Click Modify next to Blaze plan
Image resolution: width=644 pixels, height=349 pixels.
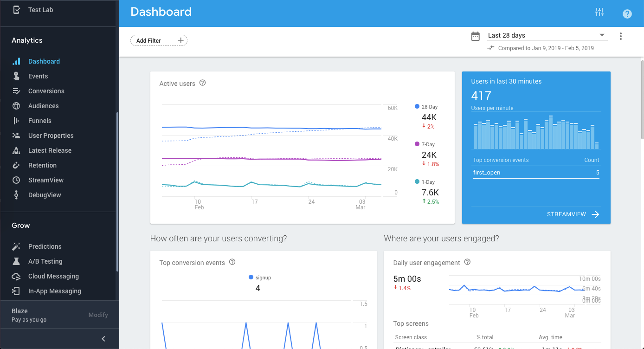point(98,315)
